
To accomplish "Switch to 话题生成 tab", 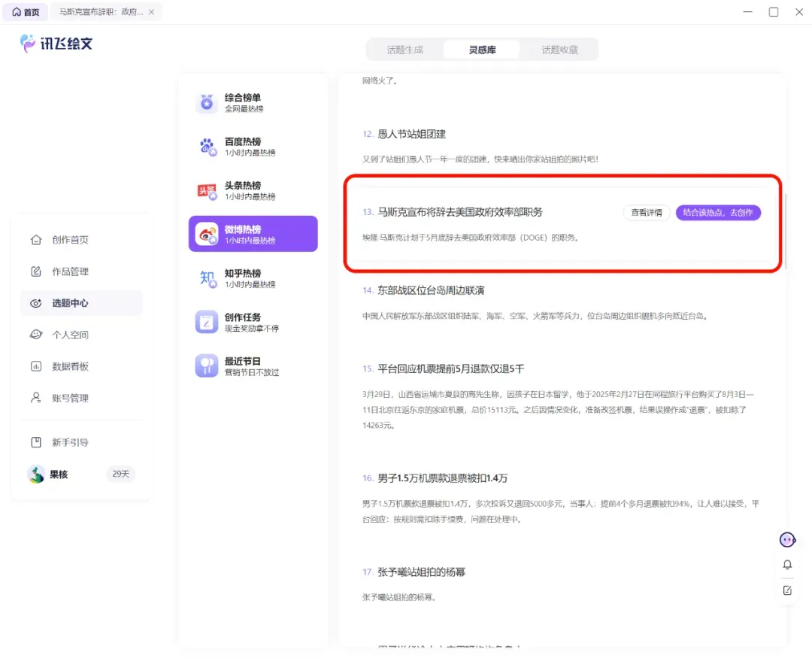I will tap(405, 50).
